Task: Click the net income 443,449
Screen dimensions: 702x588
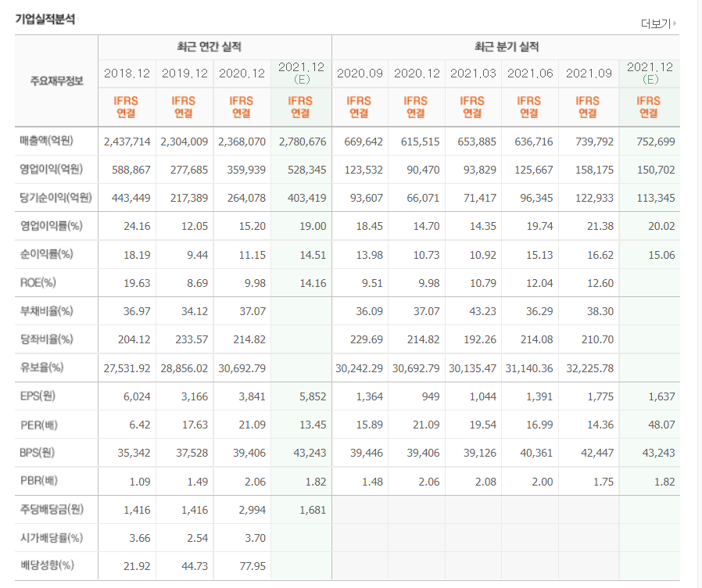Action: [131, 198]
